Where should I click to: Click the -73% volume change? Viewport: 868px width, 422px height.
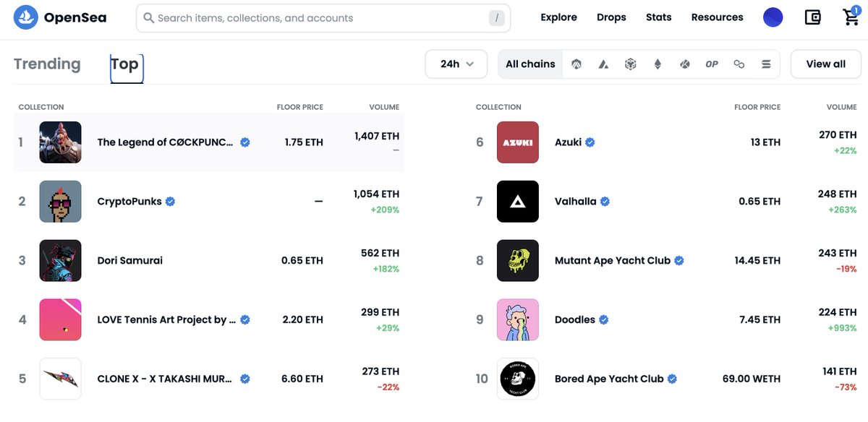click(846, 387)
